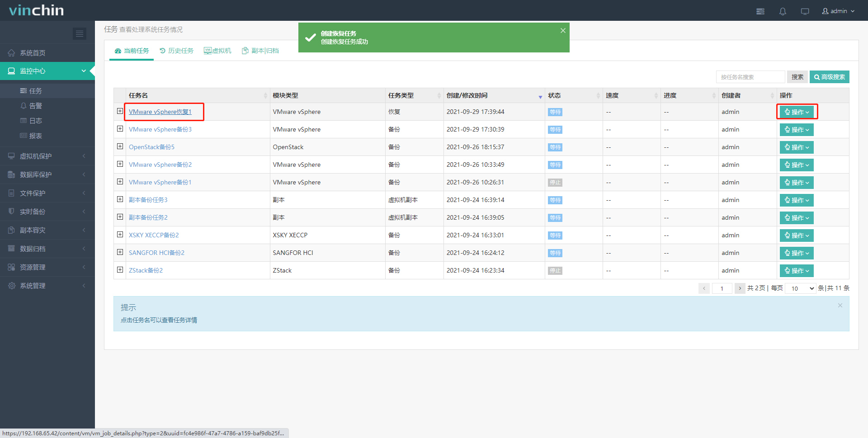Image resolution: width=868 pixels, height=438 pixels.
Task: Close the green success notification
Action: [x=563, y=31]
